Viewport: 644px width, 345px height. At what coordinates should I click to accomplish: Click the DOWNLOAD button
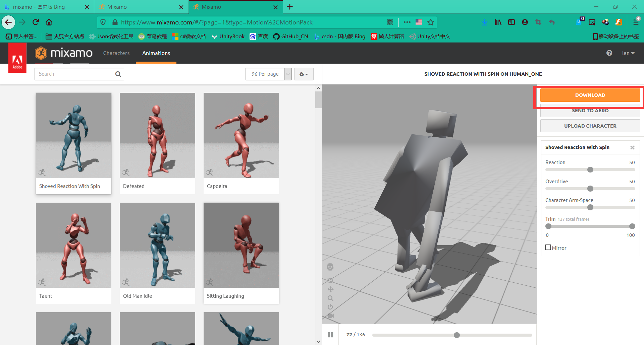click(590, 95)
